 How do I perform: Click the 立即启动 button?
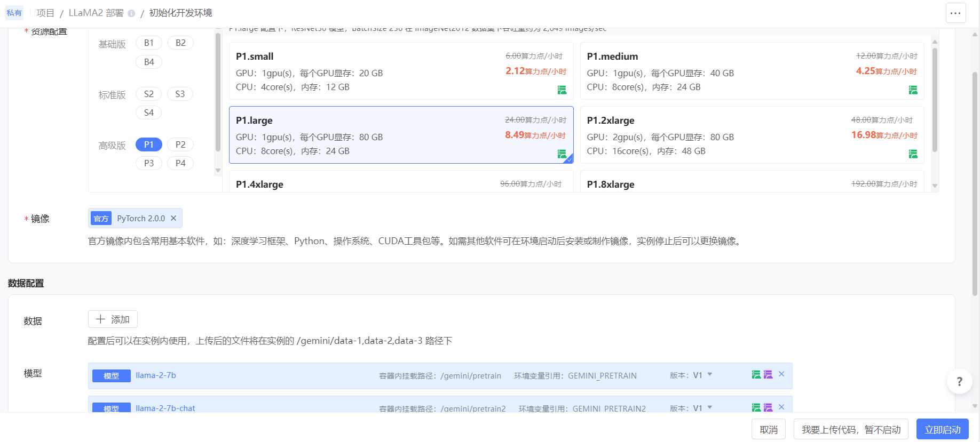pos(942,430)
